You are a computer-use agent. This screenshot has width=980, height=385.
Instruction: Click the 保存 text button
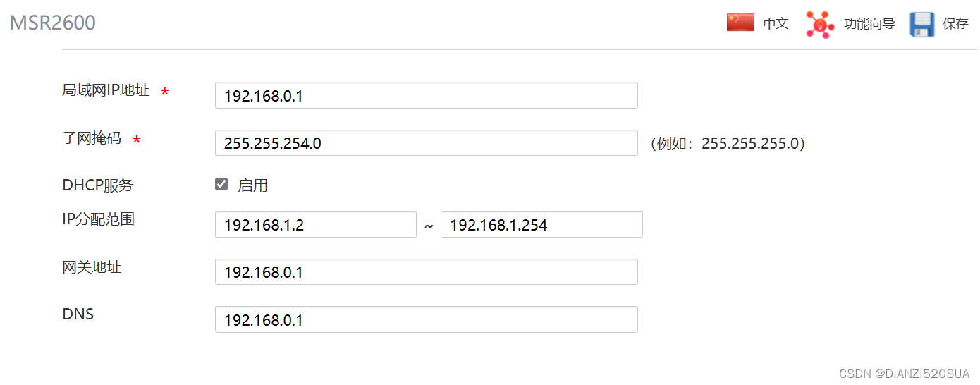tap(955, 24)
